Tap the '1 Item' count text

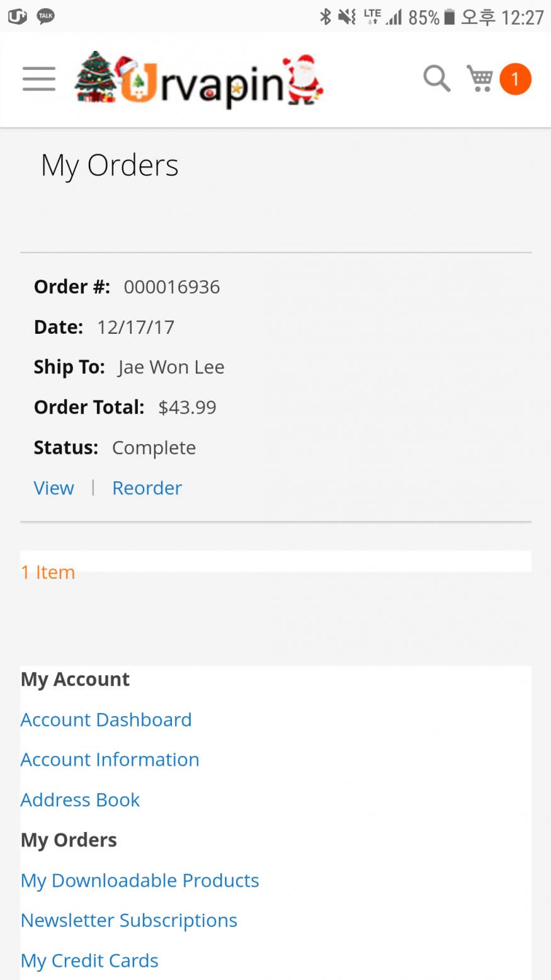tap(48, 573)
